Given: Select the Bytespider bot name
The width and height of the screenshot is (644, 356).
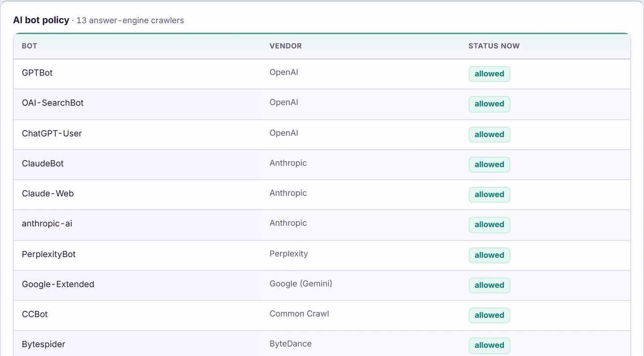Looking at the screenshot, I should point(43,344).
